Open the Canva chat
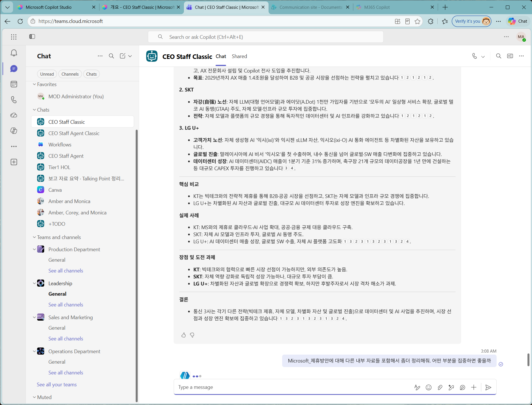This screenshot has width=532, height=405. [82, 190]
